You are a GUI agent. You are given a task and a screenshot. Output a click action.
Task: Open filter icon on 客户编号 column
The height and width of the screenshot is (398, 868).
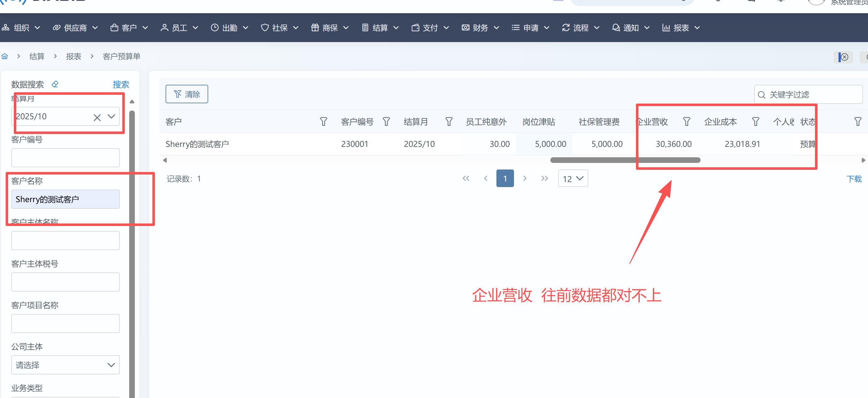point(386,121)
